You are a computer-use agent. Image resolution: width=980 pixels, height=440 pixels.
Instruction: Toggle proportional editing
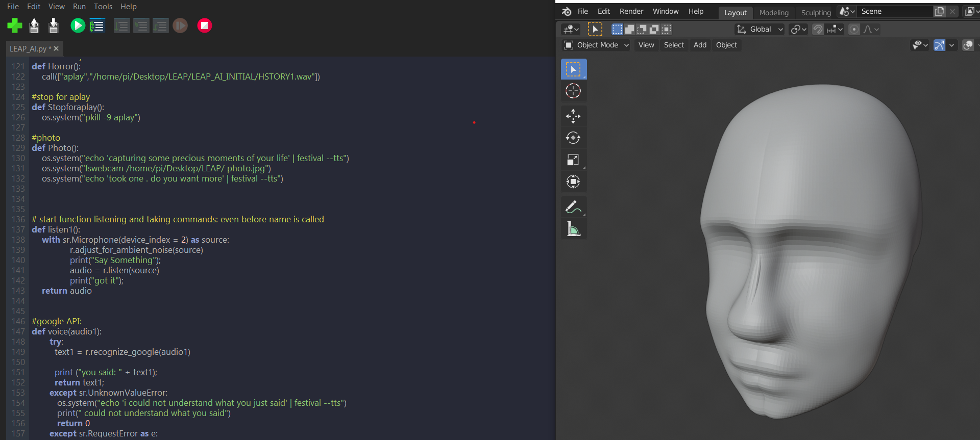(854, 30)
